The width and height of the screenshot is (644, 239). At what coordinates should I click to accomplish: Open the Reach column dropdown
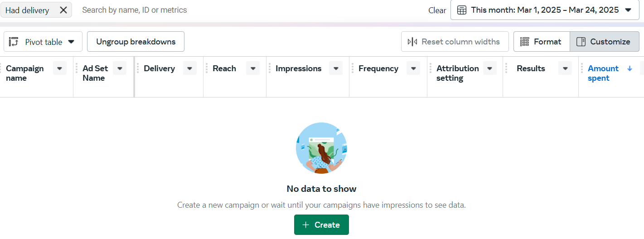253,68
